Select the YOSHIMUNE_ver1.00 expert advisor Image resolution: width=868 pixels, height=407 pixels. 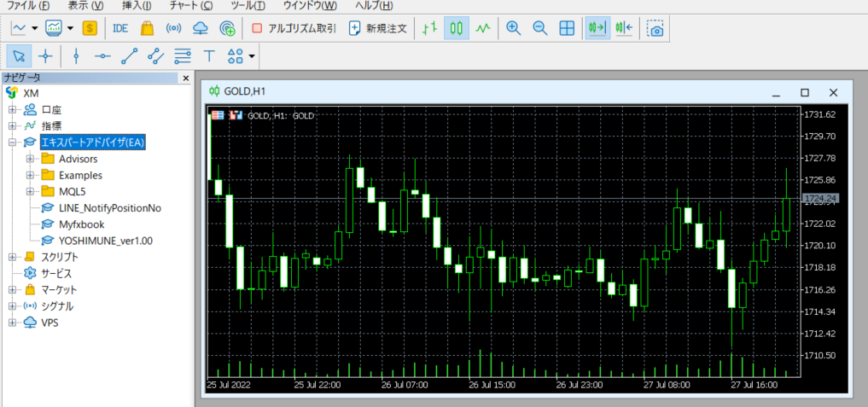tap(105, 240)
